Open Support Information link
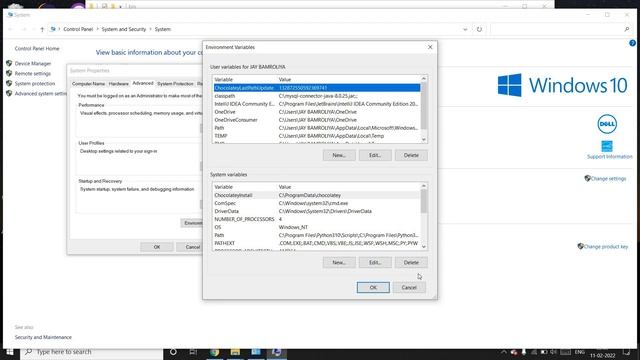Image resolution: width=640 pixels, height=360 pixels. (x=609, y=157)
